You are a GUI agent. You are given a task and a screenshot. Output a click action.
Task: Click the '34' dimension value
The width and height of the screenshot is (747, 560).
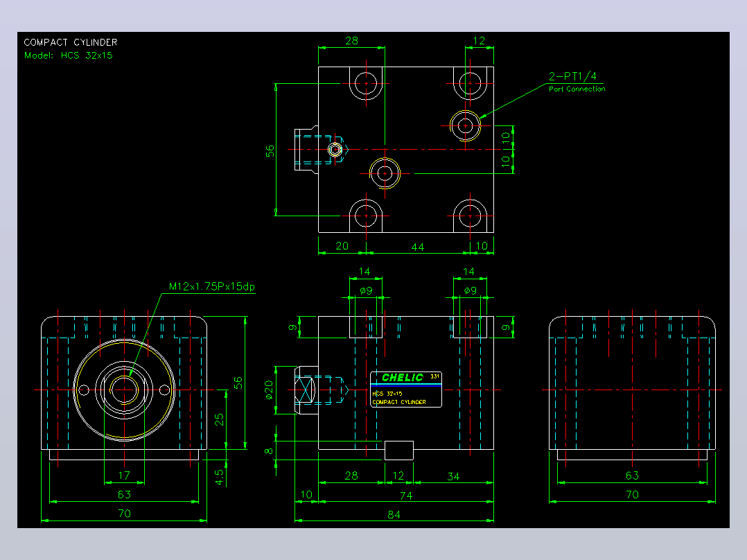pyautogui.click(x=453, y=476)
